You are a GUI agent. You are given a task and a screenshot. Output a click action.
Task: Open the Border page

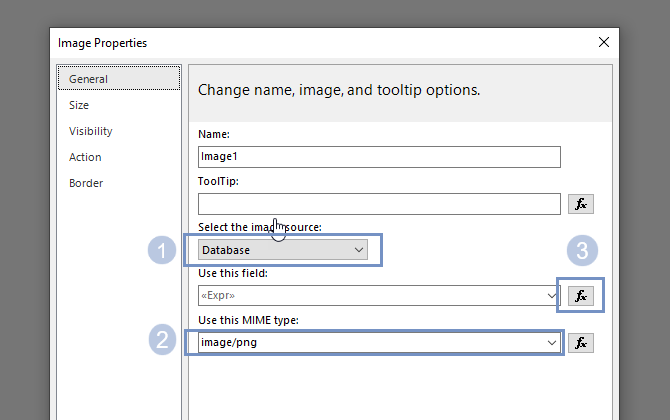coord(86,183)
